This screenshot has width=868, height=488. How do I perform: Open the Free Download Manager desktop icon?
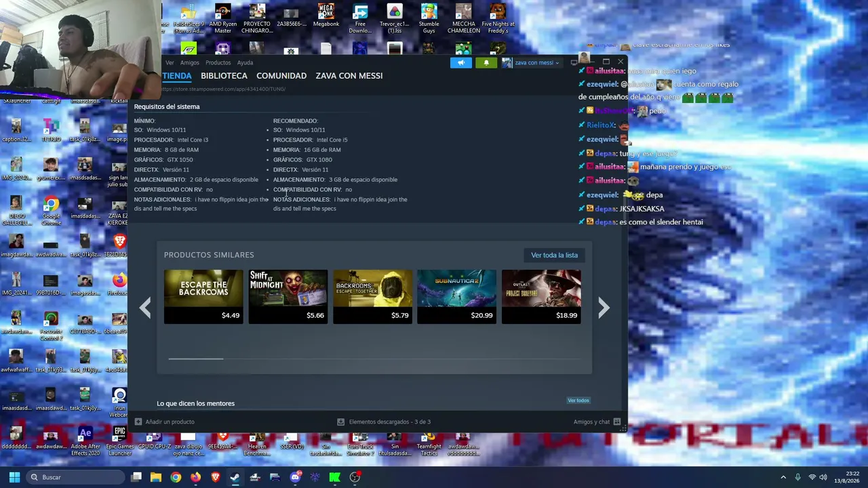pos(360,19)
